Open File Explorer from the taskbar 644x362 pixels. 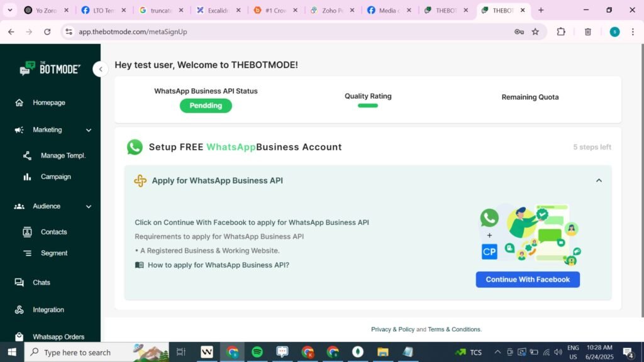pos(383,352)
